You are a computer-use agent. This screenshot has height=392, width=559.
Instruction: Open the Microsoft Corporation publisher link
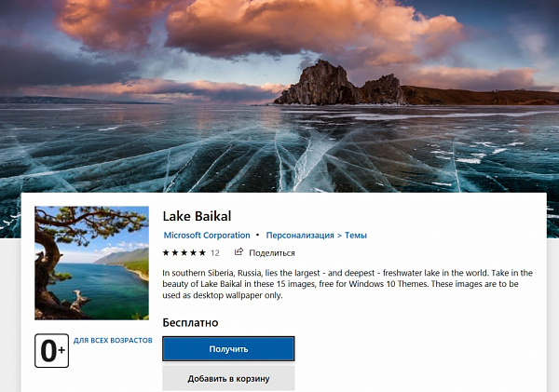[x=207, y=236]
